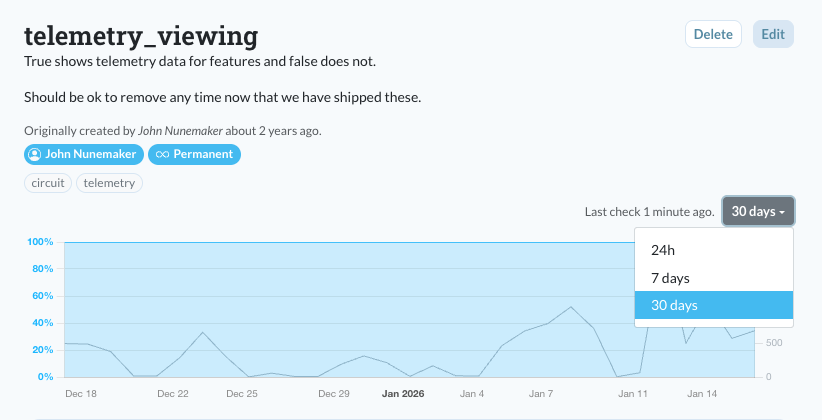Click the Dec 18 date on chart axis
822x420 pixels.
click(x=80, y=394)
